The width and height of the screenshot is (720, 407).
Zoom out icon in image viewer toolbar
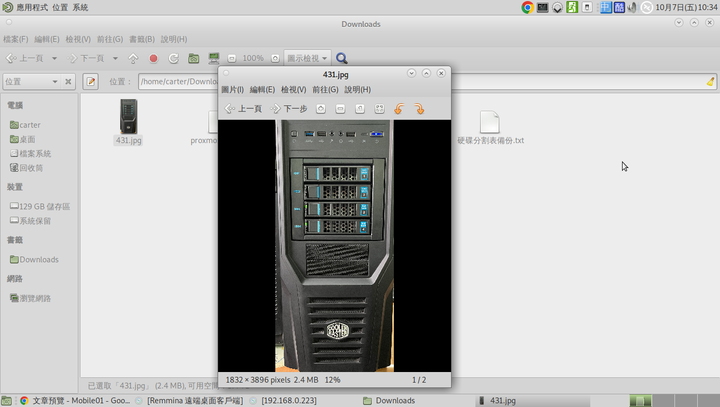point(340,109)
